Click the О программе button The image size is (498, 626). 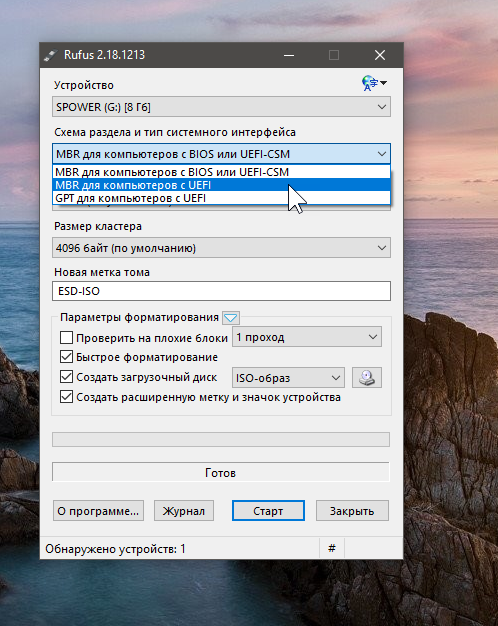tap(98, 511)
